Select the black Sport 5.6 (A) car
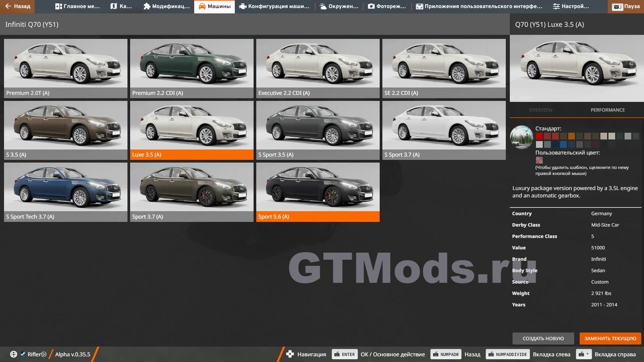This screenshot has height=362, width=644. (x=318, y=192)
